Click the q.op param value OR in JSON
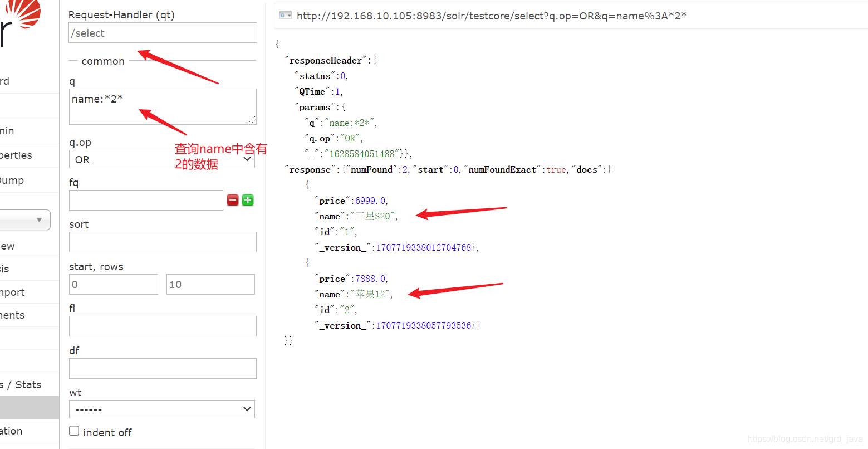 [x=350, y=138]
